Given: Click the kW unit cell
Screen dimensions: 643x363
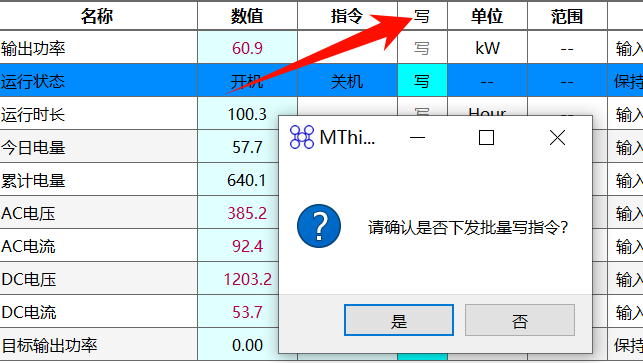Looking at the screenshot, I should 487,48.
